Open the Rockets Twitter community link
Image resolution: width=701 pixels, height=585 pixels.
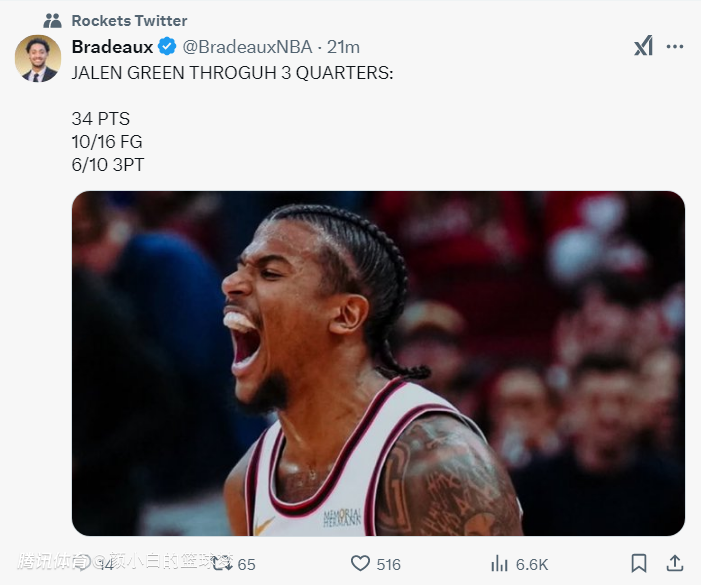point(129,20)
